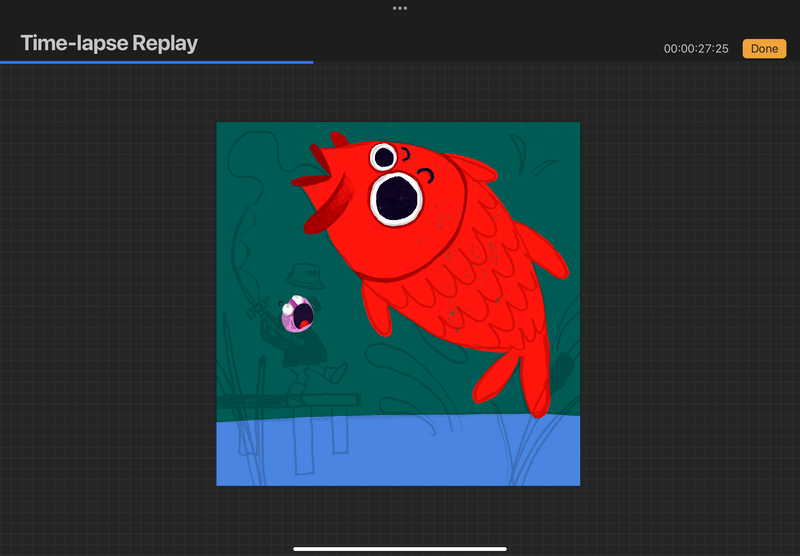Image resolution: width=800 pixels, height=556 pixels.
Task: Tap the home indicator bar at bottom
Action: [x=400, y=548]
